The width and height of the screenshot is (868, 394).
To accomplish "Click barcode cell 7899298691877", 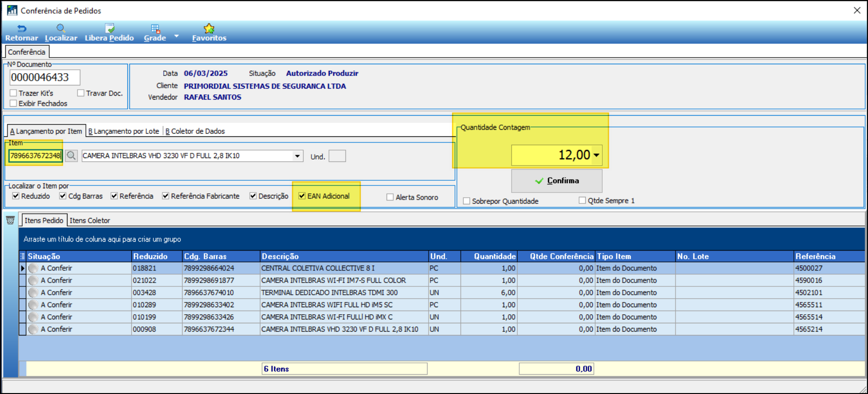I will (221, 281).
